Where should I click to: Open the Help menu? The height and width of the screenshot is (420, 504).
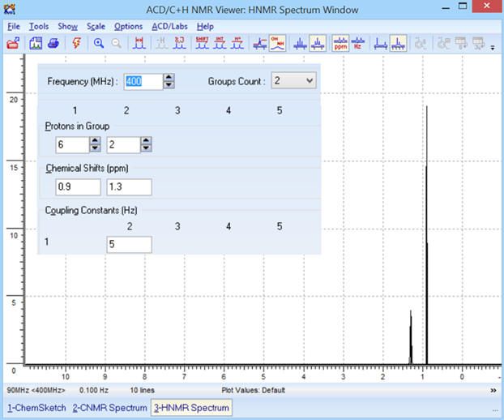point(205,27)
